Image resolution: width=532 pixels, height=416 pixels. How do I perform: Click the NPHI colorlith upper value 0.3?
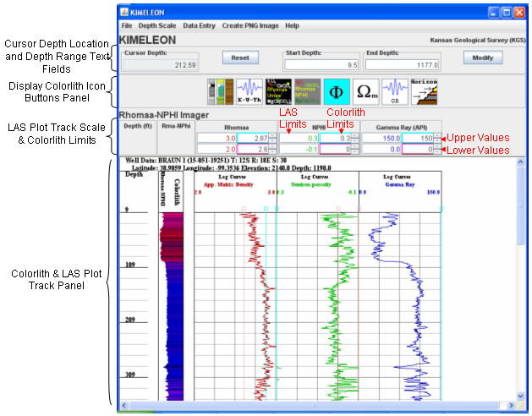[336, 138]
